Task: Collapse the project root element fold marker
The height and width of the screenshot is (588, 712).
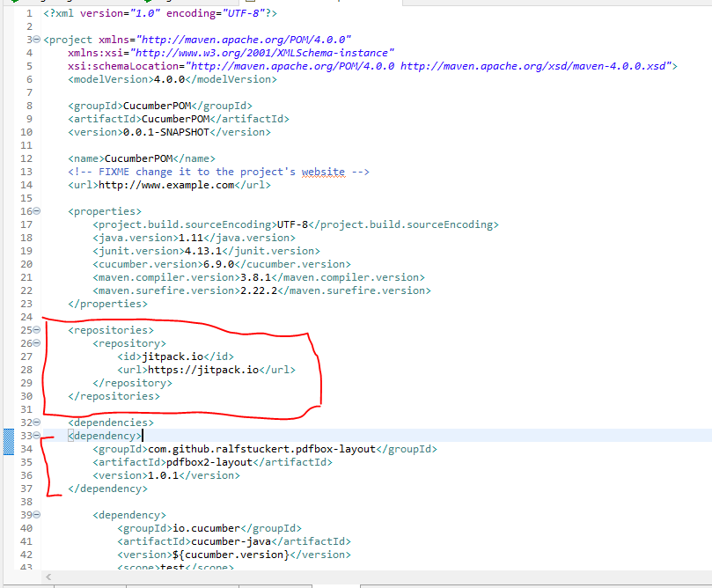Action: [34, 39]
